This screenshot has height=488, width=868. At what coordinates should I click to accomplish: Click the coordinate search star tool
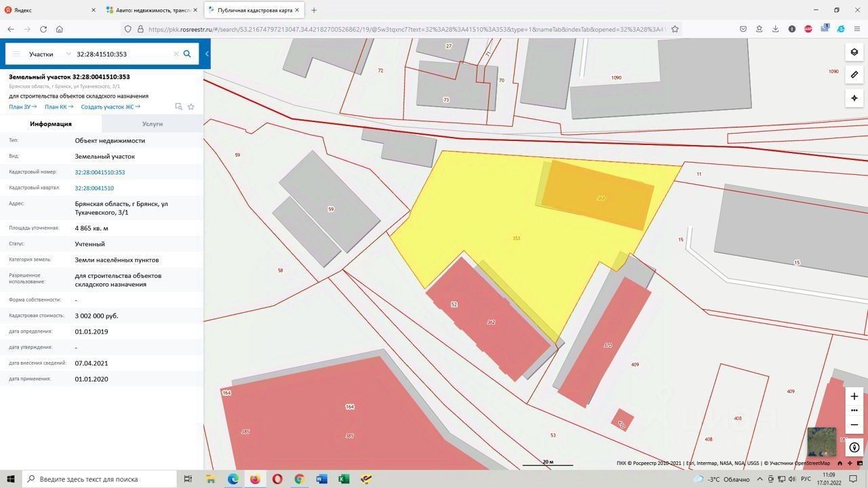point(854,98)
